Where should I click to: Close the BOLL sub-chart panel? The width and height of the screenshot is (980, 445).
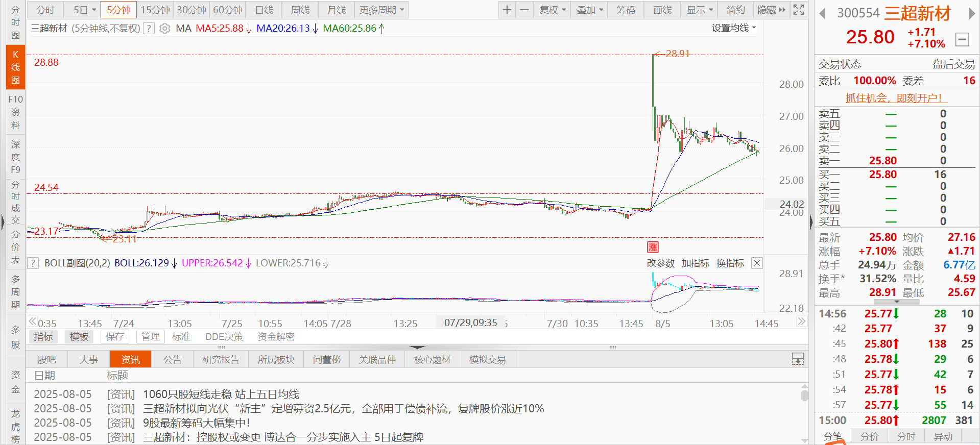[757, 263]
